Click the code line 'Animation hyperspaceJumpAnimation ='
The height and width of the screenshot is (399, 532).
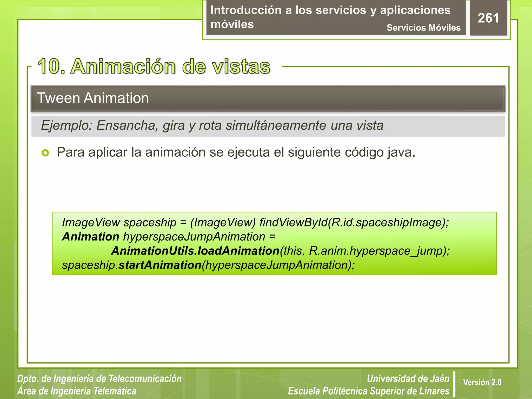click(x=169, y=237)
